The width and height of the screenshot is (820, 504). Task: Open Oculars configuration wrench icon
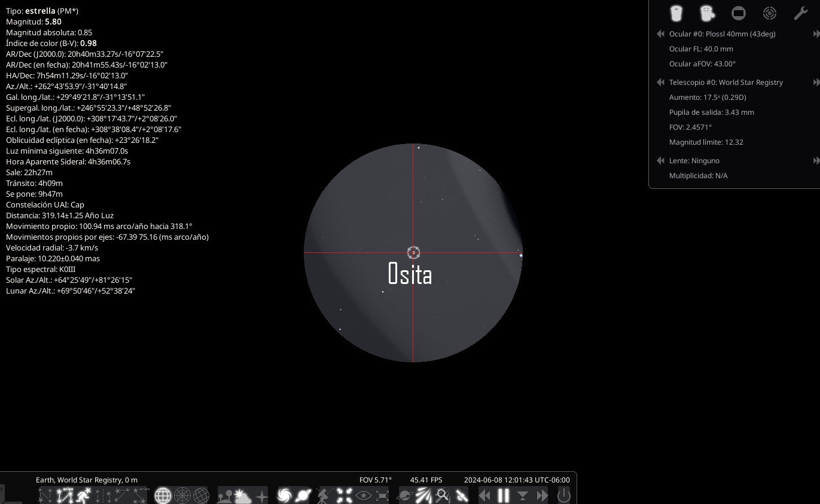click(x=801, y=13)
